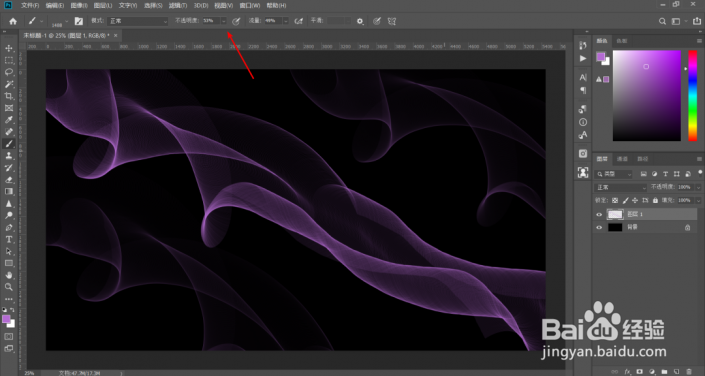Open layer opacity dropdown arrow
Screen dimensions: 705x376
(x=698, y=187)
